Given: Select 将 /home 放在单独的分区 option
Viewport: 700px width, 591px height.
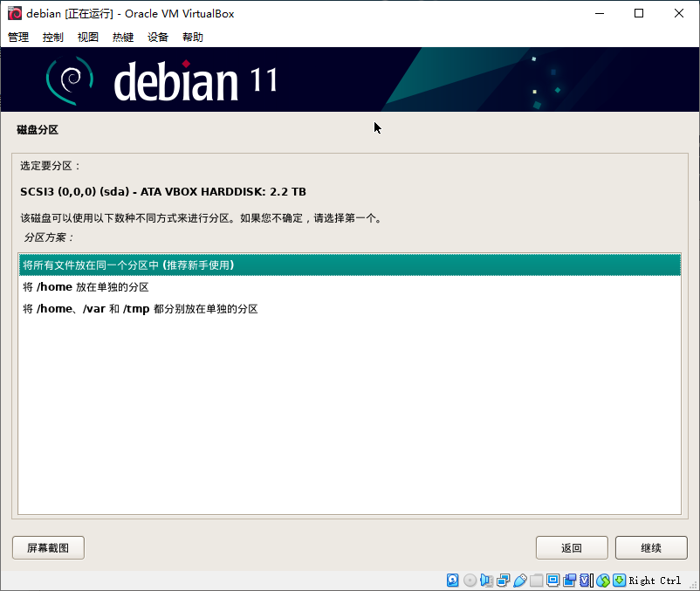Looking at the screenshot, I should (350, 287).
